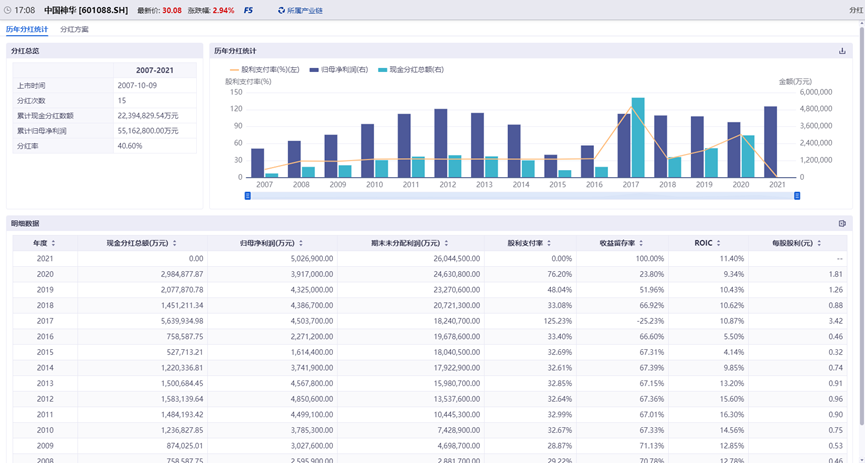Click the left handle of chart range slider
The image size is (865, 463).
[247, 196]
